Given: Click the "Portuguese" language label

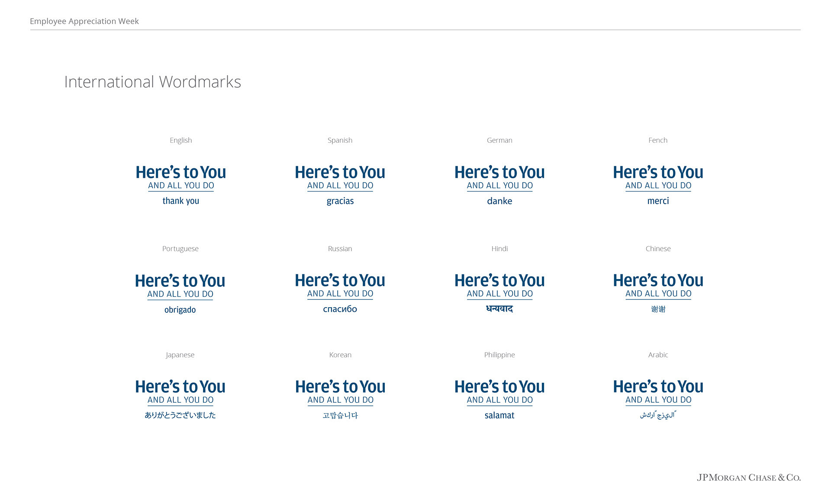Looking at the screenshot, I should (180, 249).
